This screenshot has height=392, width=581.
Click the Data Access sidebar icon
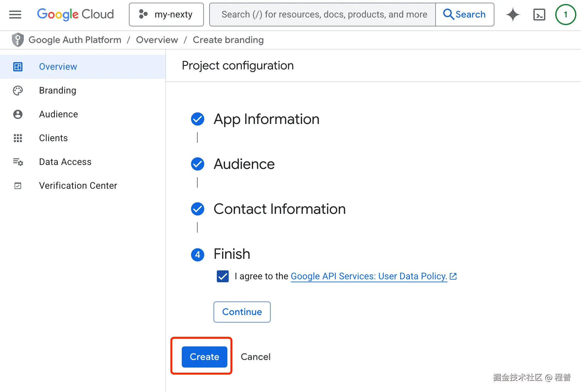[x=18, y=162]
